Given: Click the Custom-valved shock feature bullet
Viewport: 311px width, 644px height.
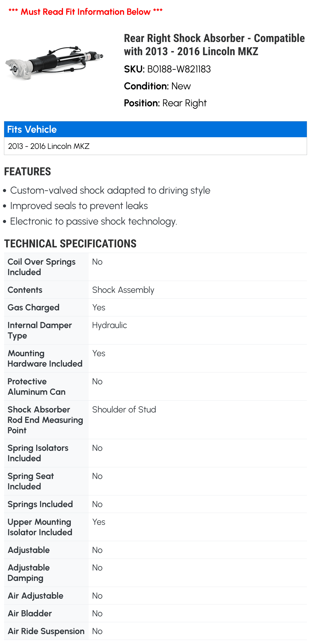Looking at the screenshot, I should point(110,191).
